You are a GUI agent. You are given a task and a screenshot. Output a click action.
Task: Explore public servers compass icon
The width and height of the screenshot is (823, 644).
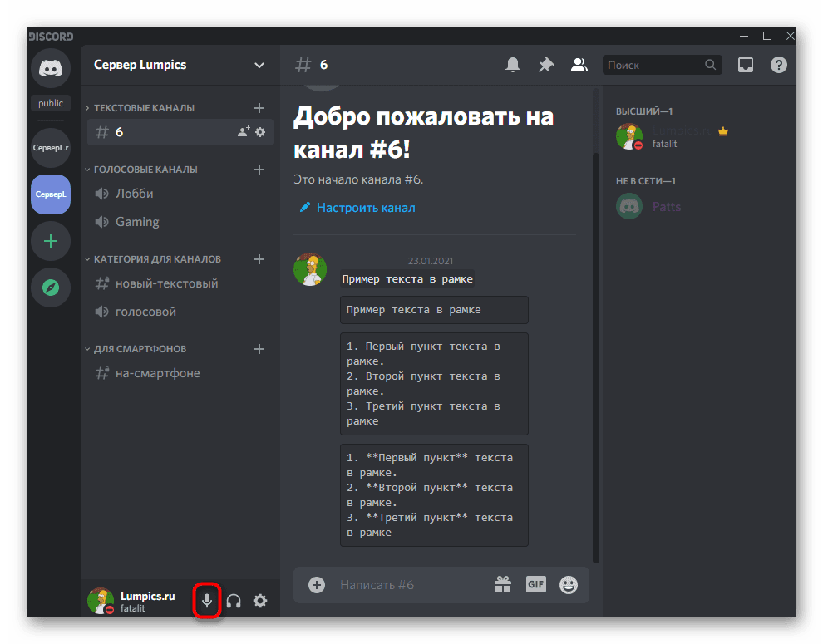51,288
